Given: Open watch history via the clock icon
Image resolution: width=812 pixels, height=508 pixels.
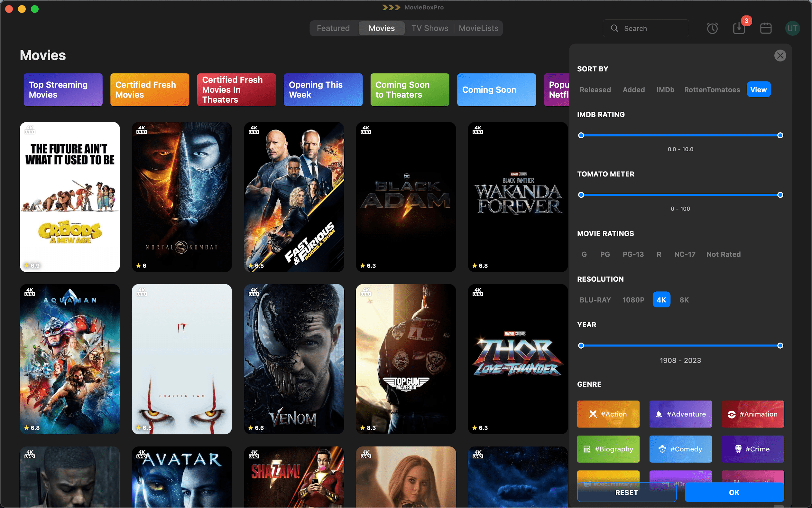Looking at the screenshot, I should 712,28.
